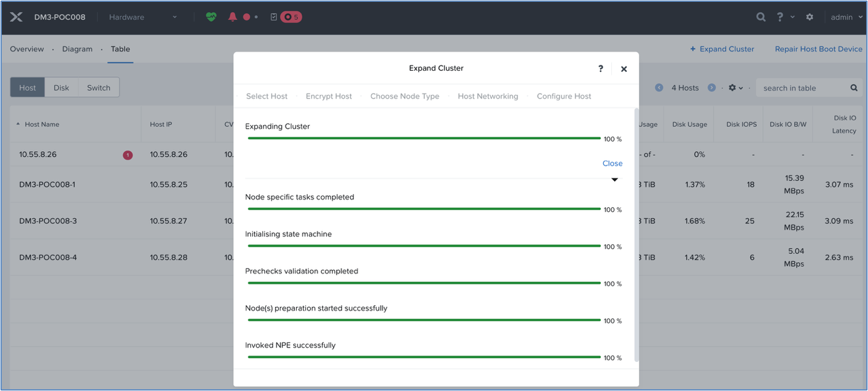Go to previous page of hosts
This screenshot has height=391, width=868.
[x=659, y=88]
